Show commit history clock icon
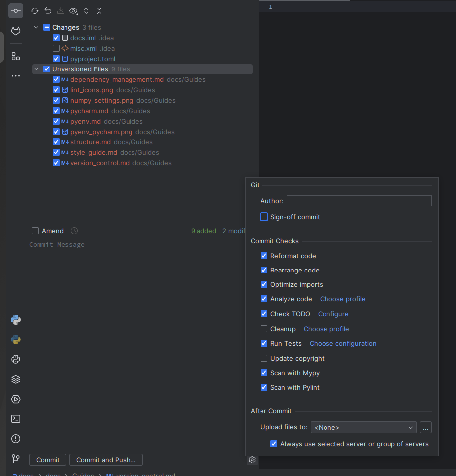The height and width of the screenshot is (476, 456). [x=74, y=231]
